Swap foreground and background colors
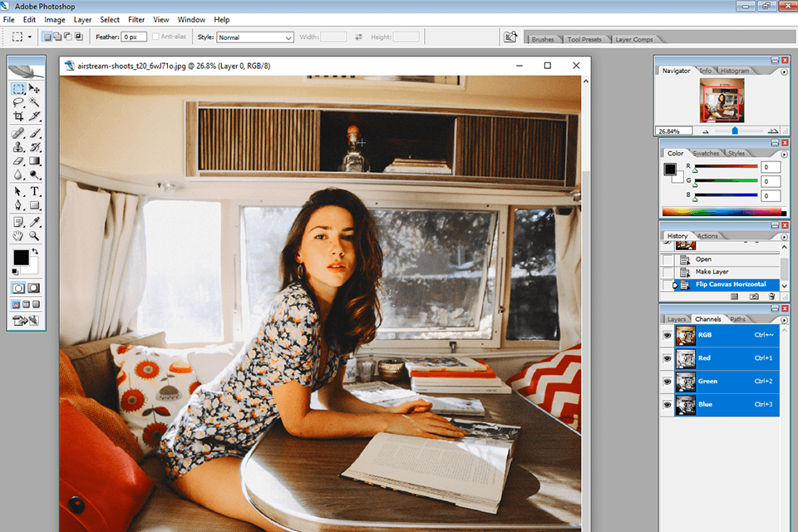 click(35, 252)
